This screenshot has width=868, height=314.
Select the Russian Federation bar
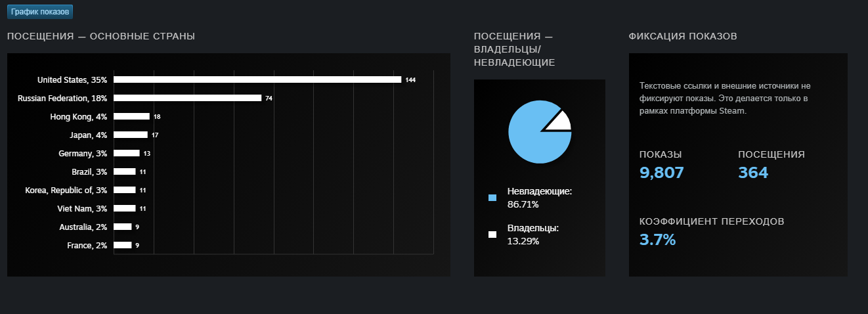188,98
